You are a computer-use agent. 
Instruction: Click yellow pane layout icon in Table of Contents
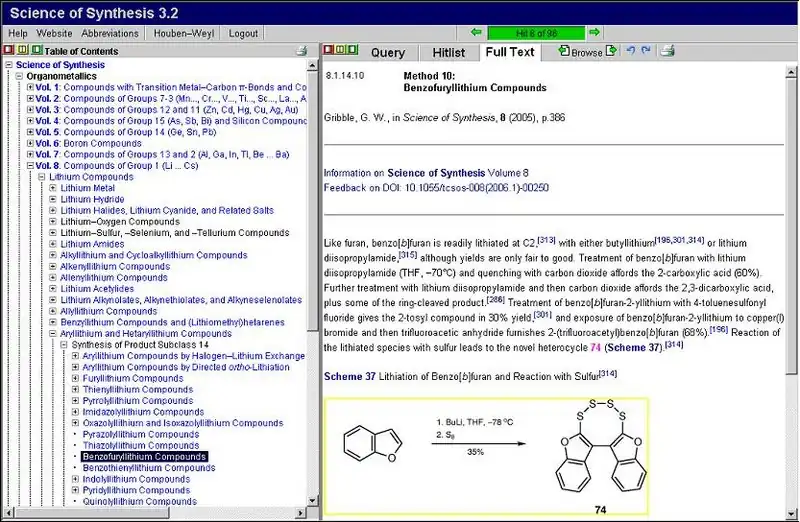pyautogui.click(x=23, y=51)
